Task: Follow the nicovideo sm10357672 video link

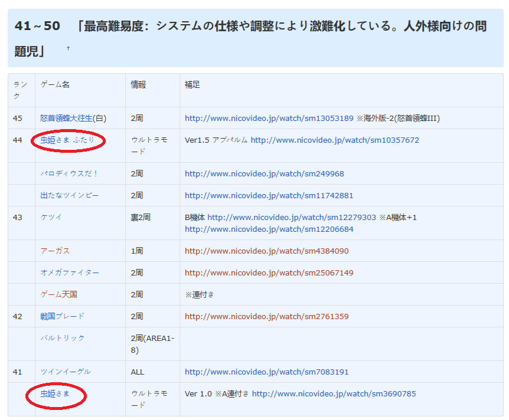Action: [335, 140]
